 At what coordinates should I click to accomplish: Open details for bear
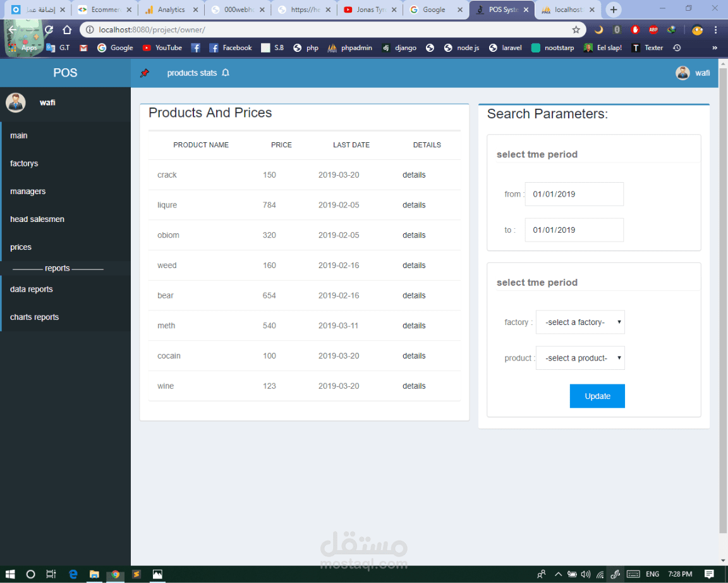pos(414,295)
